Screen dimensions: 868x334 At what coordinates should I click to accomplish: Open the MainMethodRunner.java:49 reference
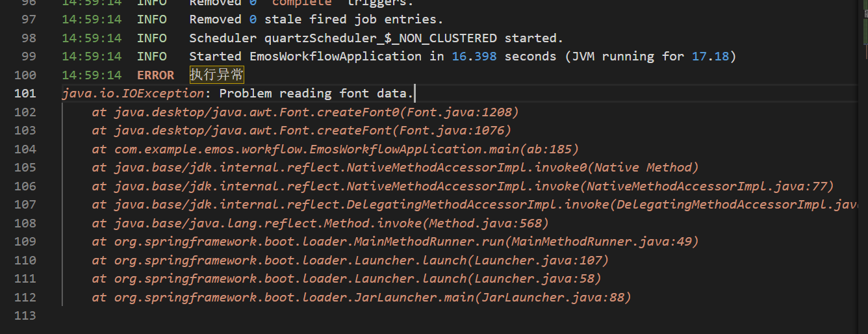[601, 242]
